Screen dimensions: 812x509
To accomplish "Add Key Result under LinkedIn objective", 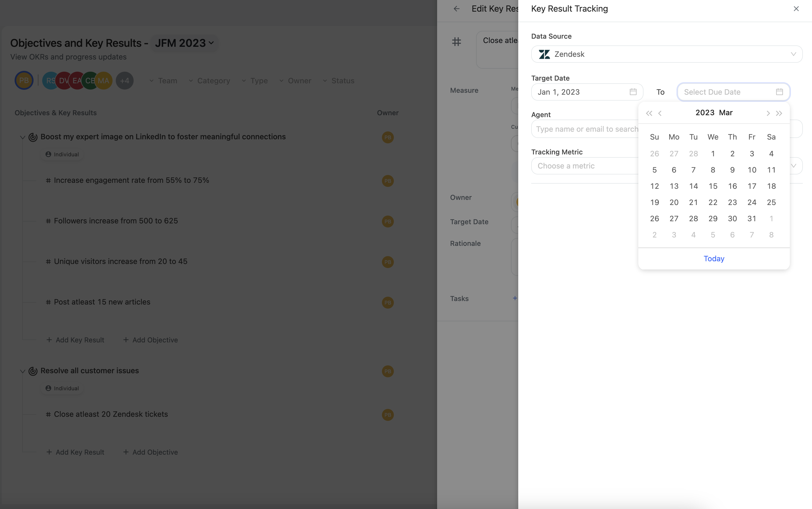I will [75, 340].
